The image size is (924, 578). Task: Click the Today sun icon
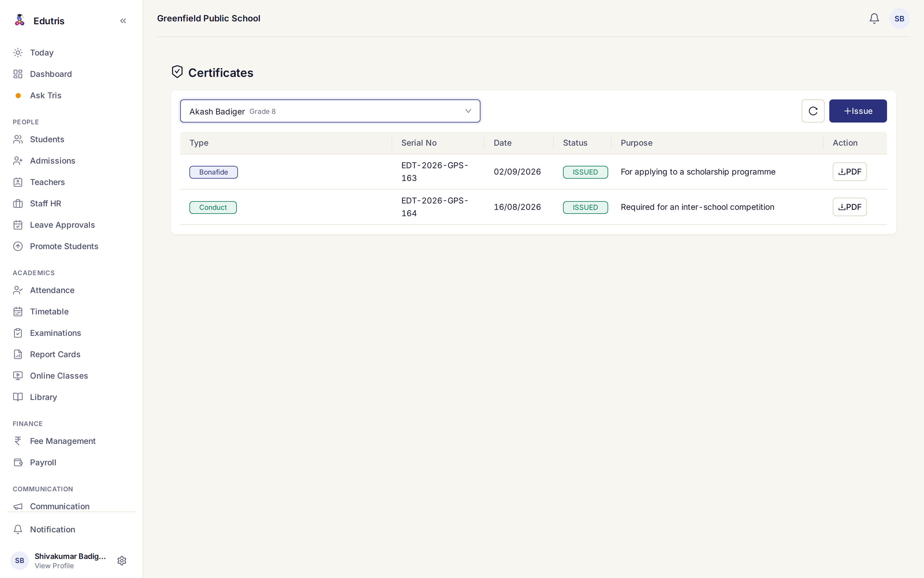pos(18,52)
